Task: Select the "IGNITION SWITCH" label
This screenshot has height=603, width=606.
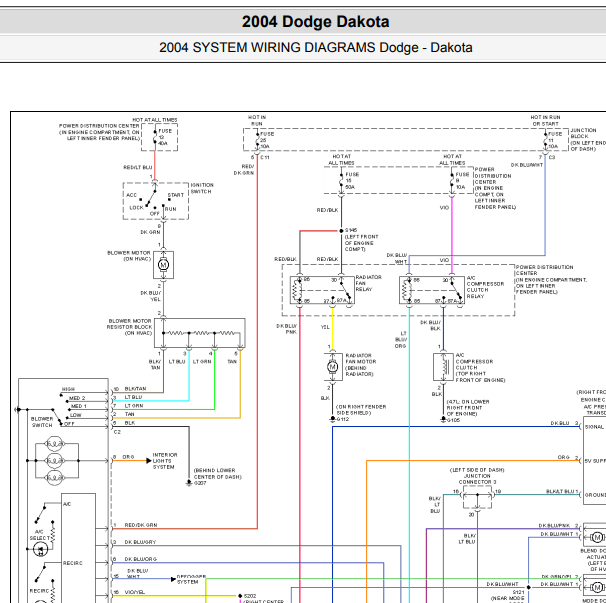Action: coord(202,188)
